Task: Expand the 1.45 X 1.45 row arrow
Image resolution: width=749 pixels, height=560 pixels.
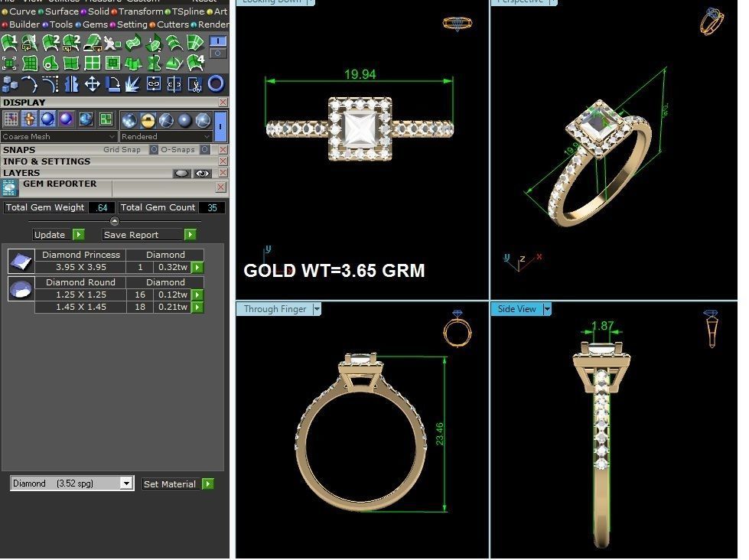Action: 197,308
